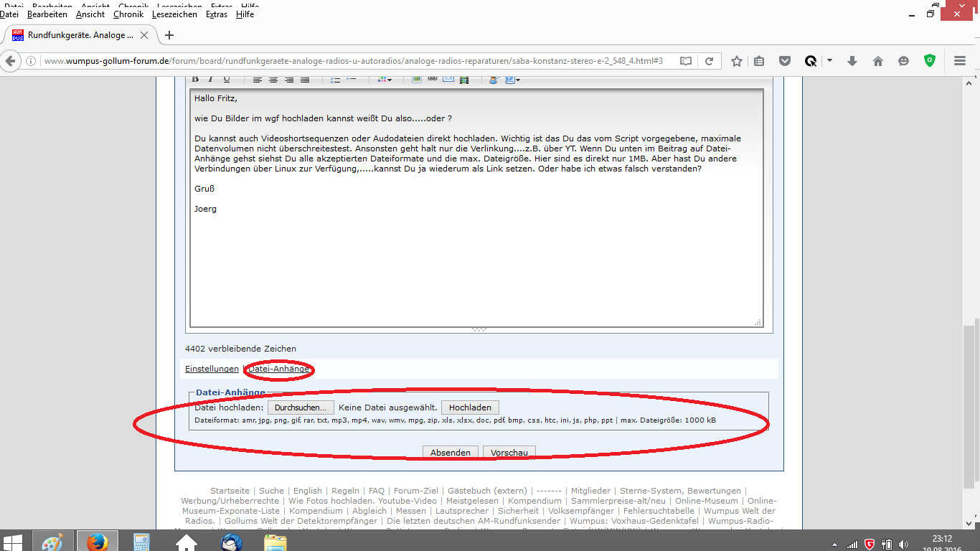Toggle underline formatting in the editor
Image resolution: width=980 pixels, height=551 pixels.
pos(227,79)
